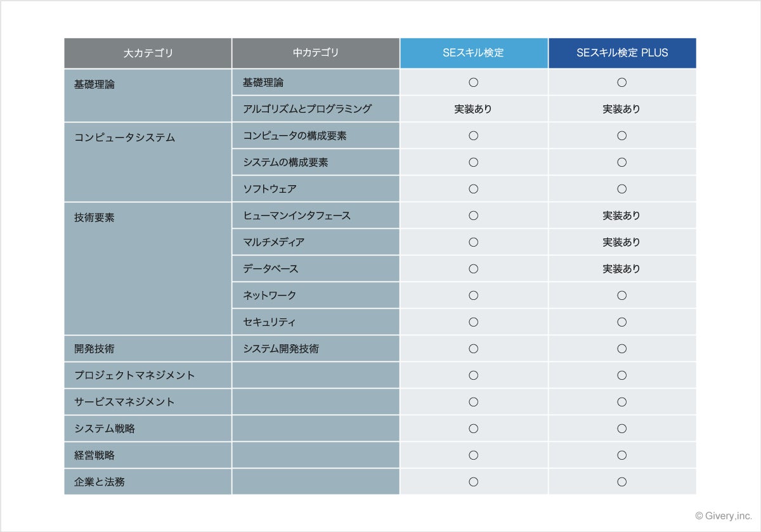The image size is (761, 532).
Task: Click SEスキル検定 circle for データベース
Action: coord(473,269)
